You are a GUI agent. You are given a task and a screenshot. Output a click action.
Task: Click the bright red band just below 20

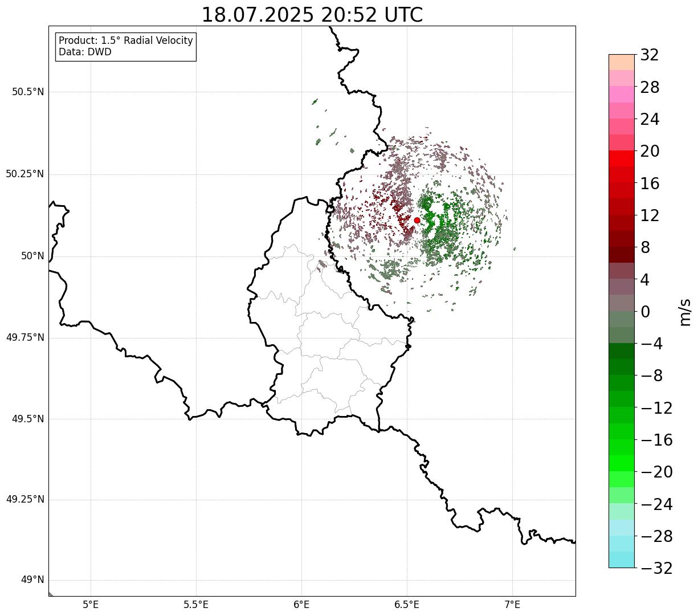(x=621, y=158)
